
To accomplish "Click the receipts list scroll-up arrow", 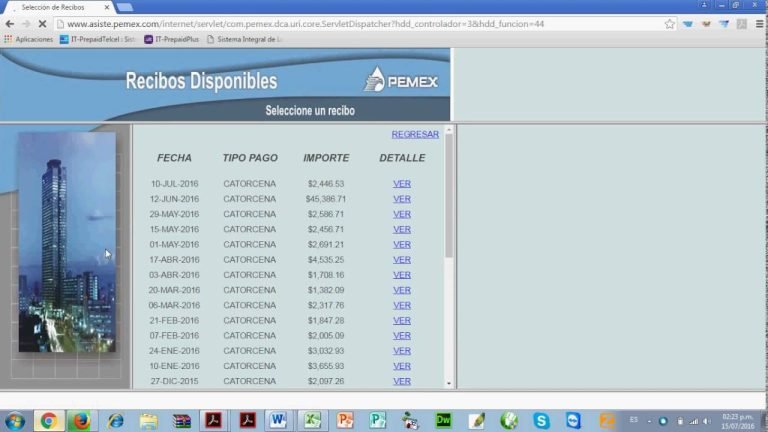I will (449, 130).
